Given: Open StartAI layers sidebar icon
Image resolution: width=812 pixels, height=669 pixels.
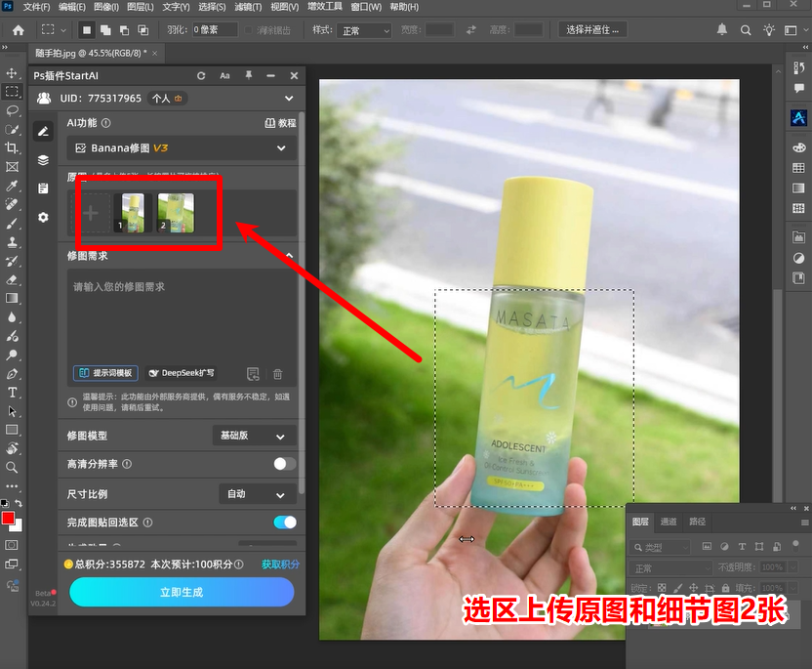Looking at the screenshot, I should [44, 159].
